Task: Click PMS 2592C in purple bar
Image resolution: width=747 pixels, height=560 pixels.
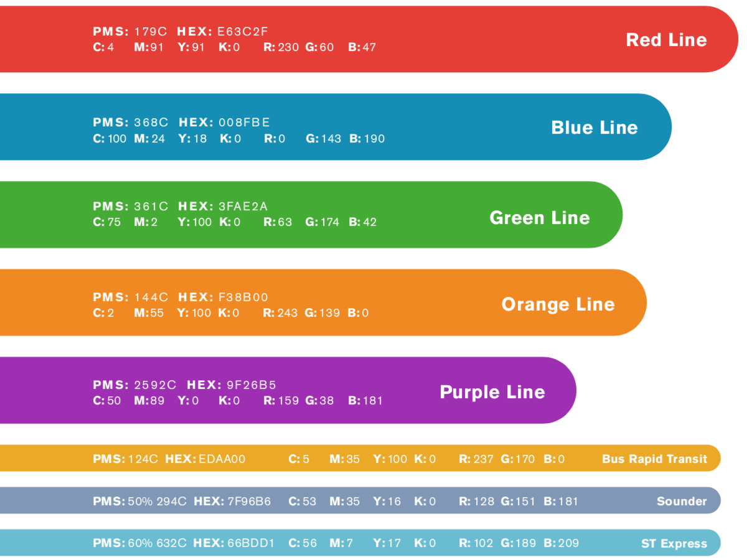Action: pos(136,385)
